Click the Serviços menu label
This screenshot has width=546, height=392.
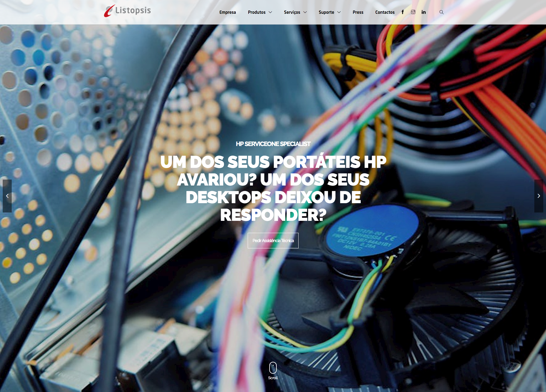point(292,12)
